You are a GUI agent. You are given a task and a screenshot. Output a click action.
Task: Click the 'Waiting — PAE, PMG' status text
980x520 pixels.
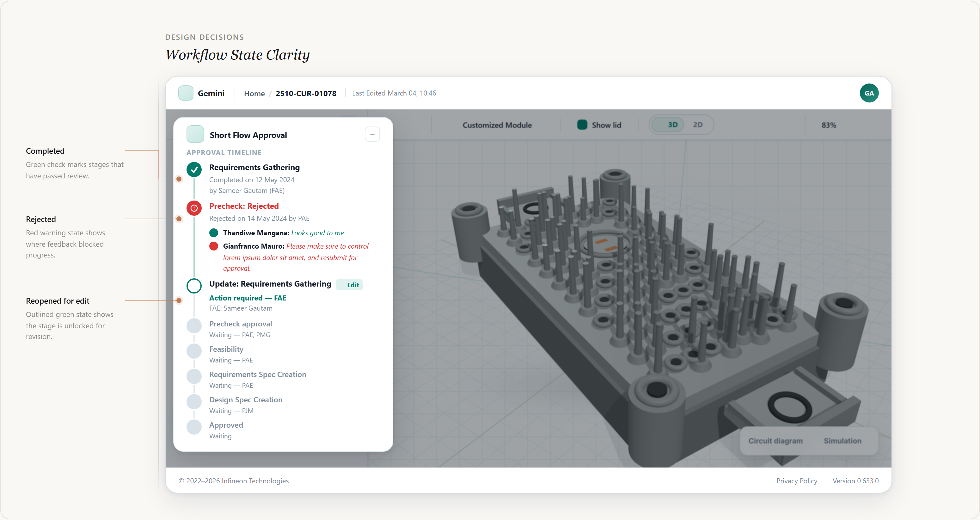(240, 335)
